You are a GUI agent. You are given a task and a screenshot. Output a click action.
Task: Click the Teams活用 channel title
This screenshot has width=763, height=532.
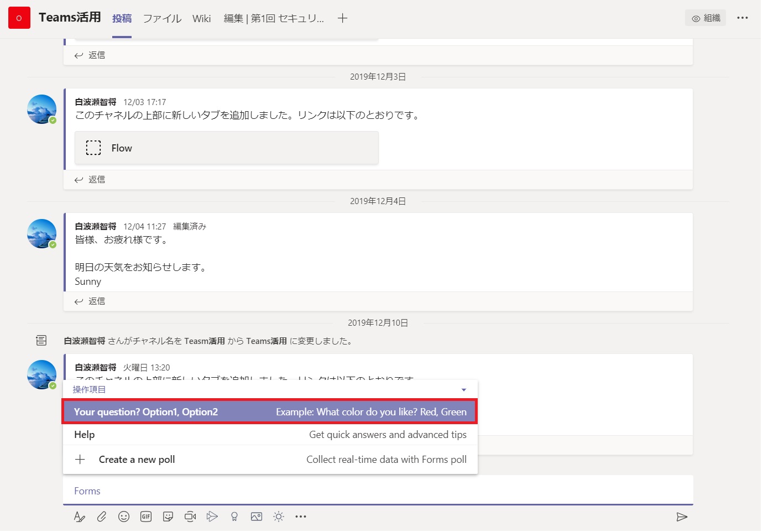click(x=70, y=18)
